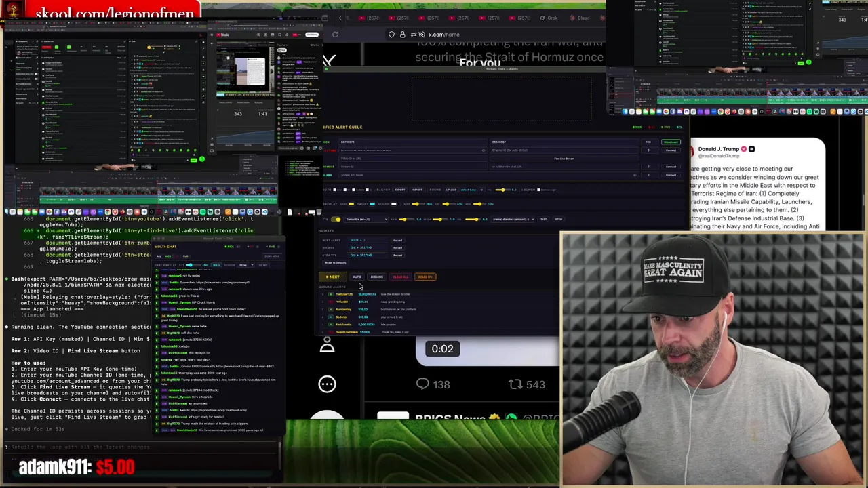Select the KICK filter in Multi-Chat
Image resolution: width=868 pixels, height=488 pixels.
pyautogui.click(x=168, y=256)
